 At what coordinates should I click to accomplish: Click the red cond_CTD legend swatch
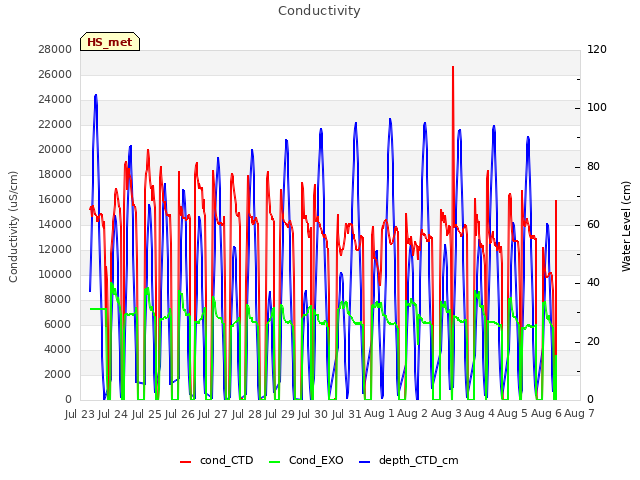185,462
